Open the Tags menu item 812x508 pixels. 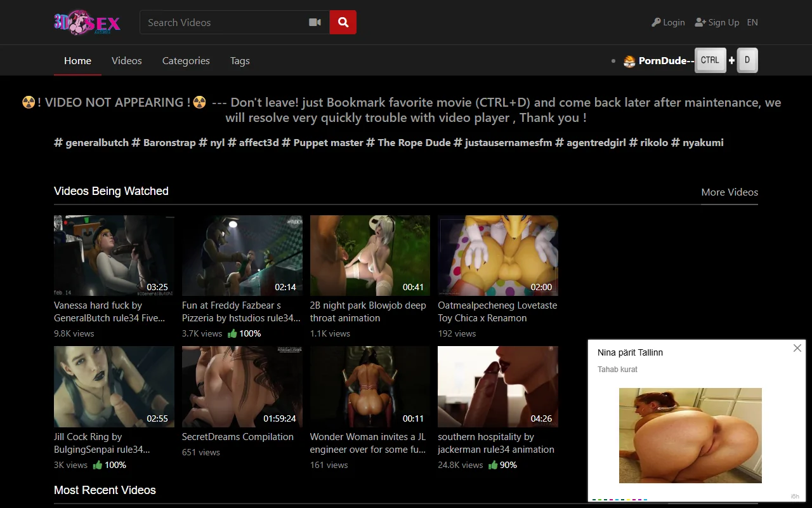pyautogui.click(x=239, y=60)
